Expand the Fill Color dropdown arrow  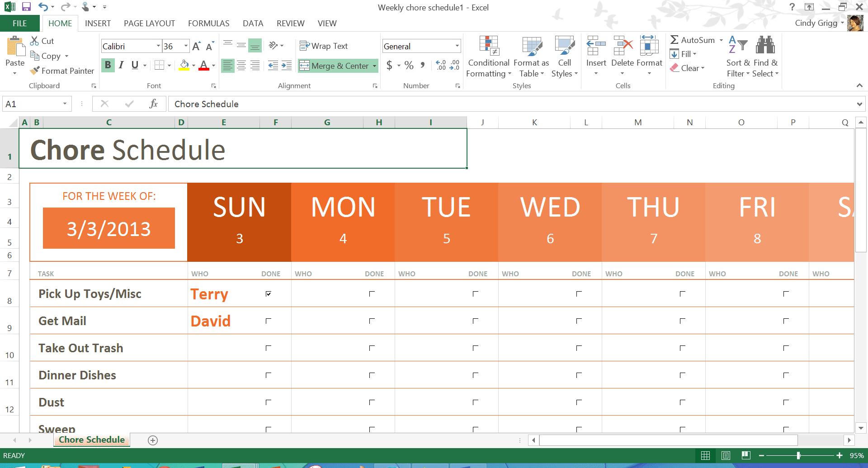[193, 65]
